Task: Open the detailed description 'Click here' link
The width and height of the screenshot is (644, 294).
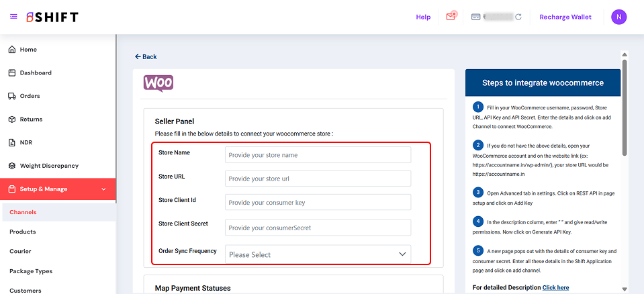Action: pyautogui.click(x=555, y=287)
